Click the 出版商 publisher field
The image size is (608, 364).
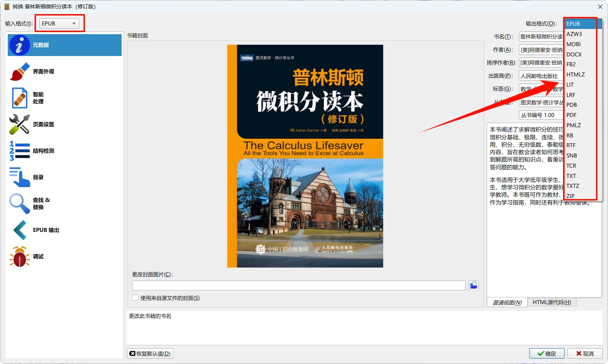click(x=541, y=76)
